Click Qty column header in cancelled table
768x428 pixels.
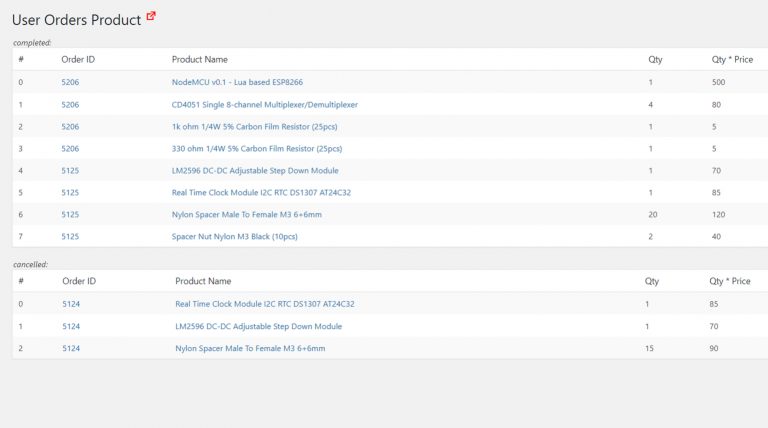point(652,281)
